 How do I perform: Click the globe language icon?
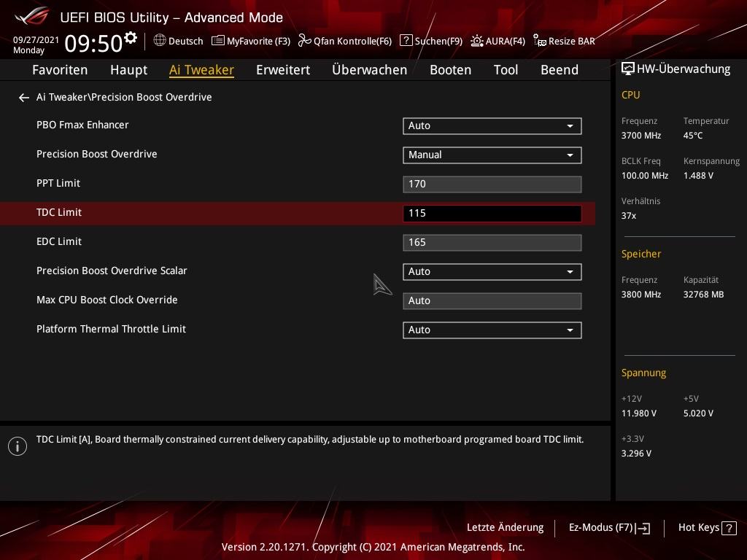click(160, 41)
